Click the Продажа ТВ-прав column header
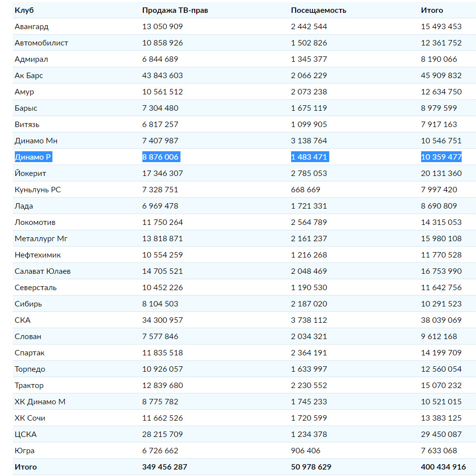The height and width of the screenshot is (476, 476). pos(175,10)
